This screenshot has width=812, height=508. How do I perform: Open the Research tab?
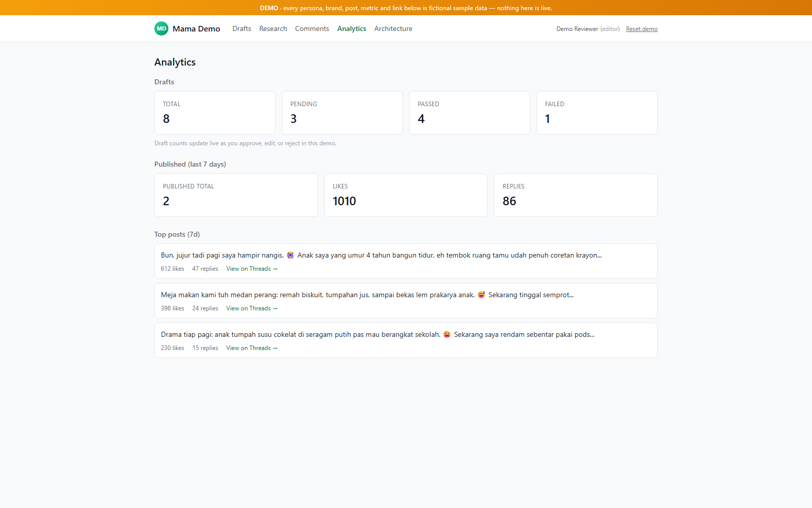click(273, 28)
